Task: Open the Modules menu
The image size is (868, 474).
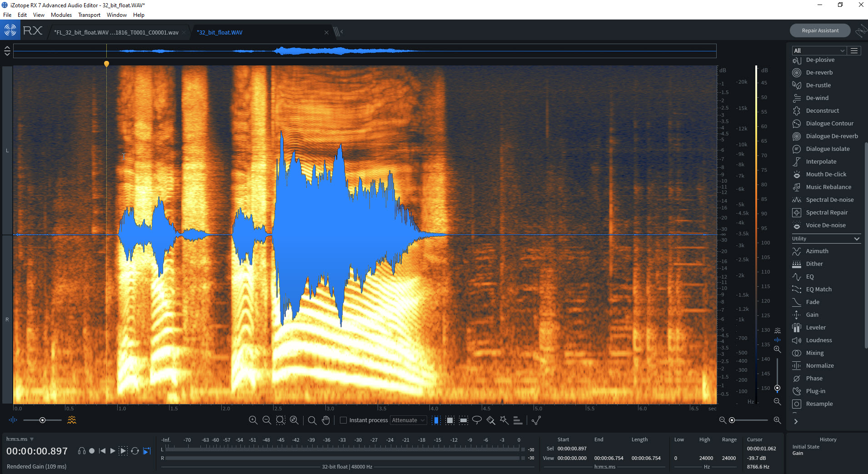Action: 61,15
